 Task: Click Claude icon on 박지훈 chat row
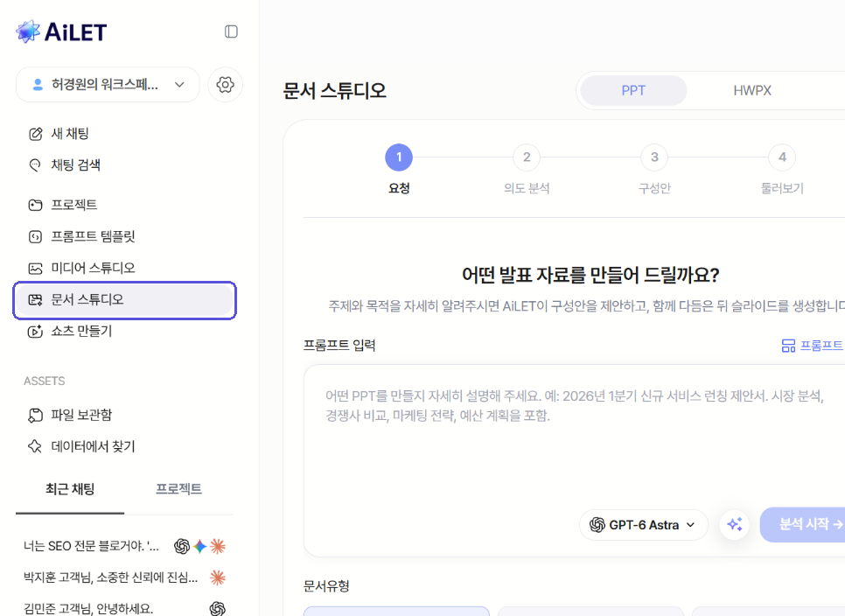pyautogui.click(x=218, y=577)
